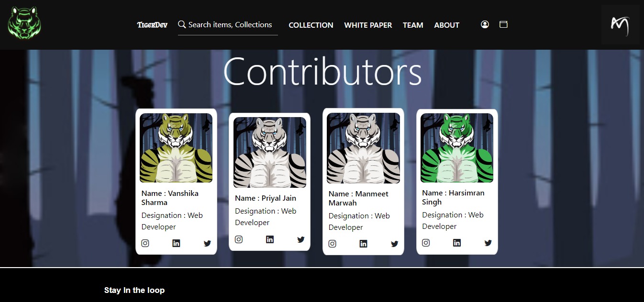Open Priyal Jain's LinkedIn icon
This screenshot has width=644, height=302.
270,239
